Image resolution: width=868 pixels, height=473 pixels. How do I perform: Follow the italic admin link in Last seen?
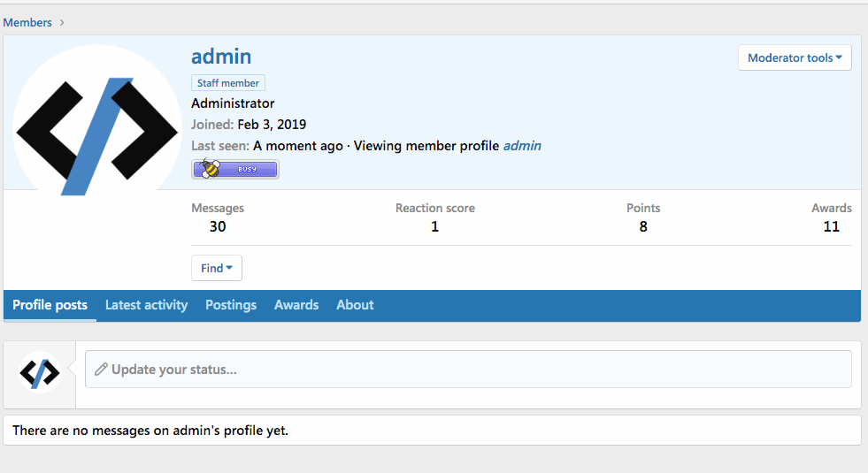522,146
